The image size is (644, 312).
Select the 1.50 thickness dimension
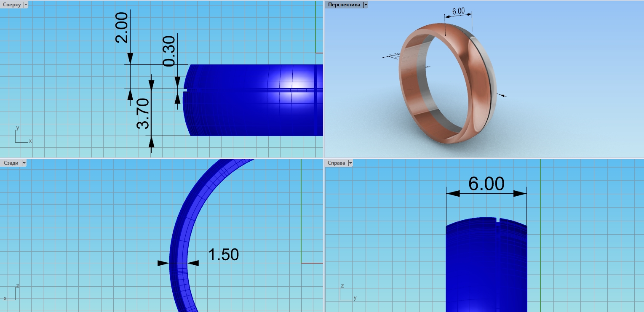[x=223, y=255]
